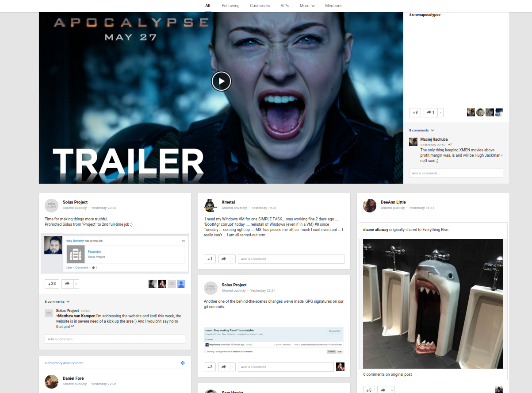This screenshot has height=393, width=532.
Task: Click Maciej Rachuba's avatar
Action: (x=413, y=142)
